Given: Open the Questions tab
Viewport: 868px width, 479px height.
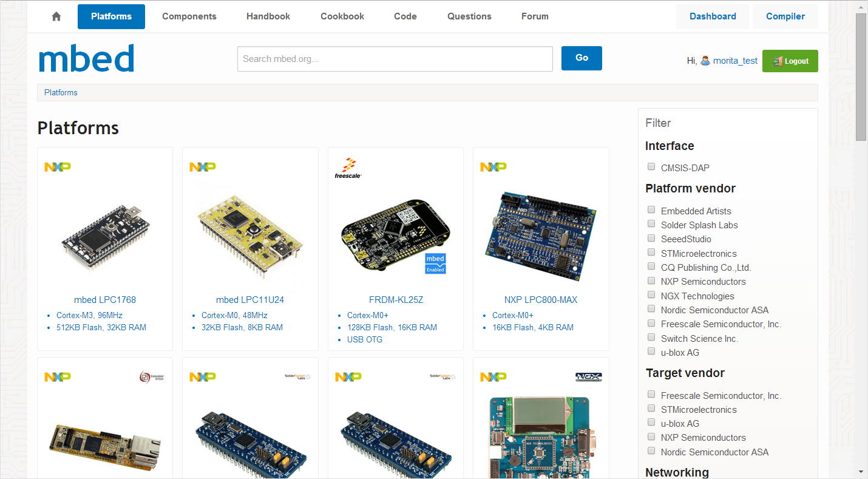Looking at the screenshot, I should (x=470, y=16).
